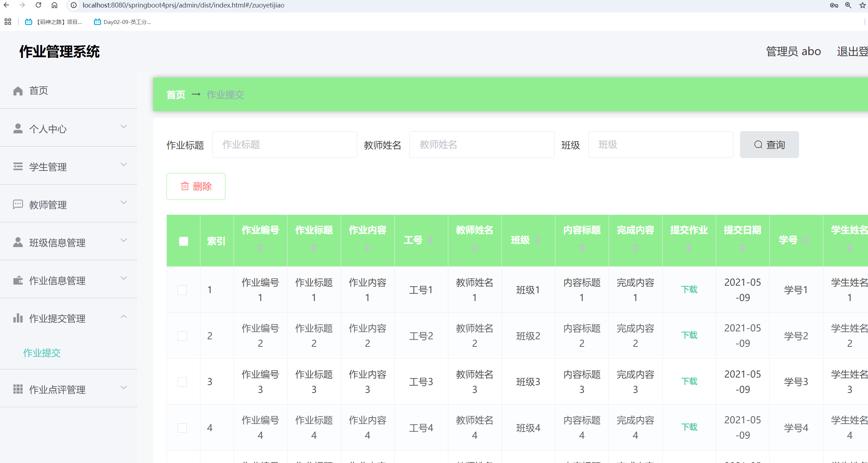The height and width of the screenshot is (463, 868).
Task: Click the browser zoom magnifier icon
Action: 848,5
